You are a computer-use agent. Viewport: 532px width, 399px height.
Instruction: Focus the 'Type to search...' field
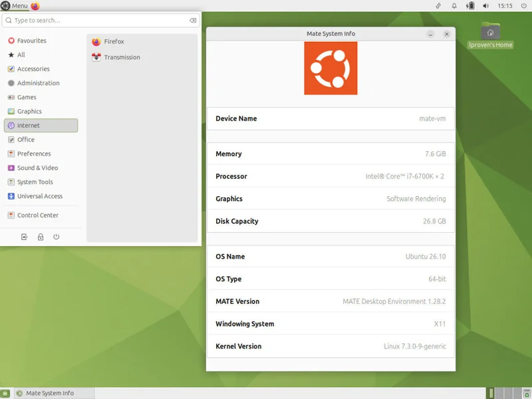pos(101,21)
